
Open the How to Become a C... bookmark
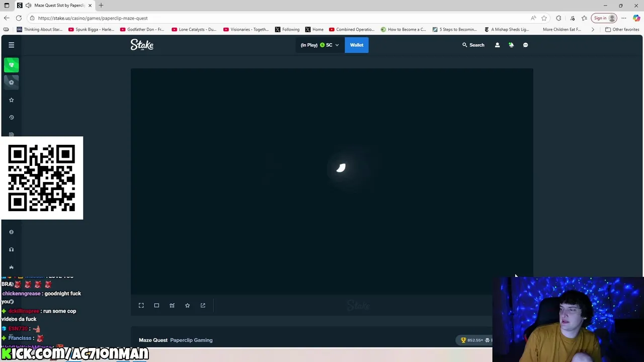click(x=404, y=29)
